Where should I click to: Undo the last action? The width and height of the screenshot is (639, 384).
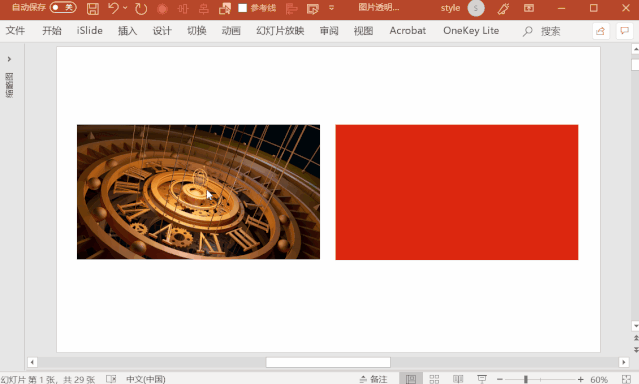click(114, 8)
